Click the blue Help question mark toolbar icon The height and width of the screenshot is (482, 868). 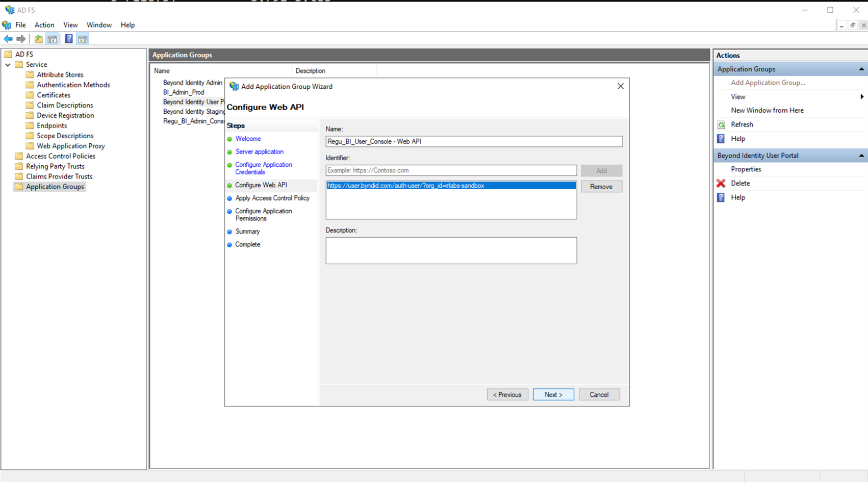[68, 39]
